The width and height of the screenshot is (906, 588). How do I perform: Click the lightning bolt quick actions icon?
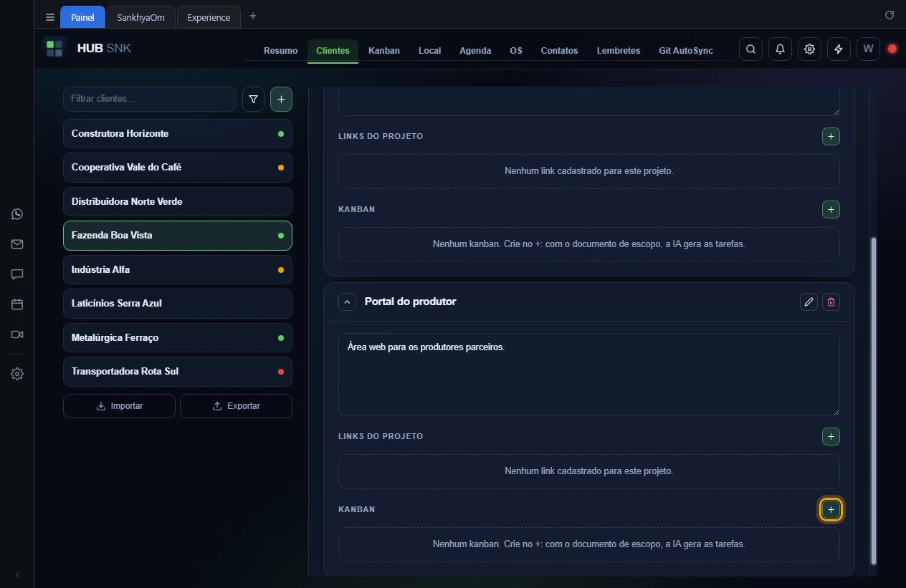[x=839, y=49]
